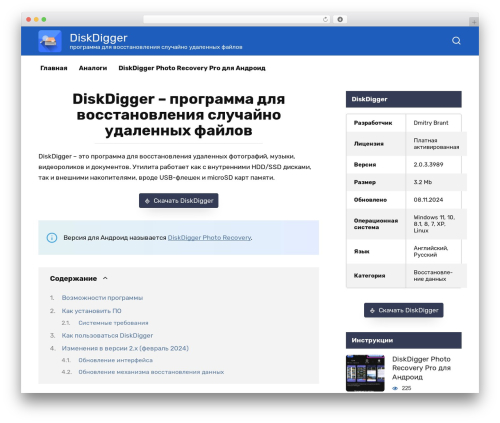
Task: Jump to Изменения в версии 2.x section
Action: point(125,348)
